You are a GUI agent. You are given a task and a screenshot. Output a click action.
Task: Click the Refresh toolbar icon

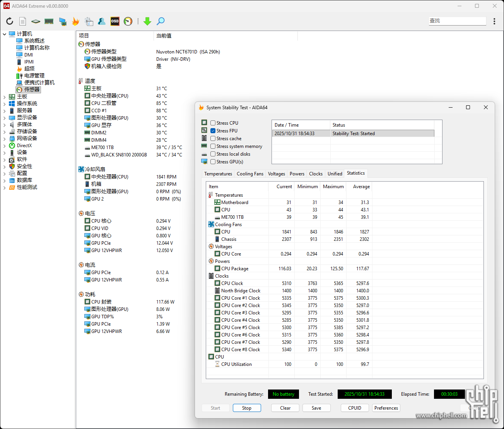coord(10,21)
